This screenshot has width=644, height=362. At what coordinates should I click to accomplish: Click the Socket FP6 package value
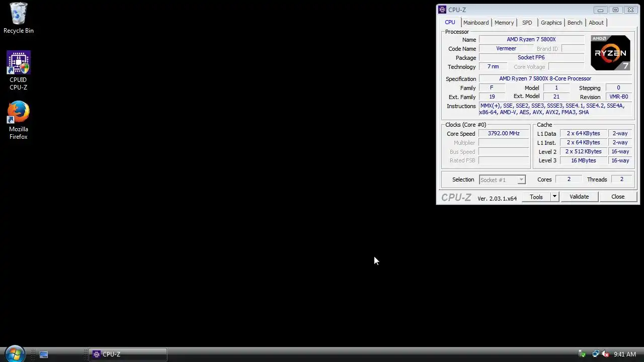coord(531,57)
